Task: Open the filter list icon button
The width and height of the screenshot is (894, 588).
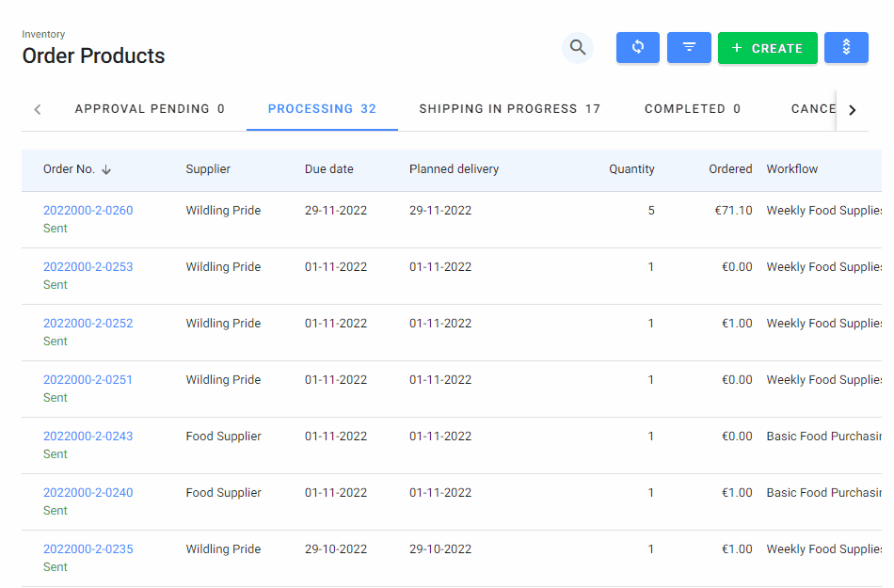Action: tap(689, 48)
